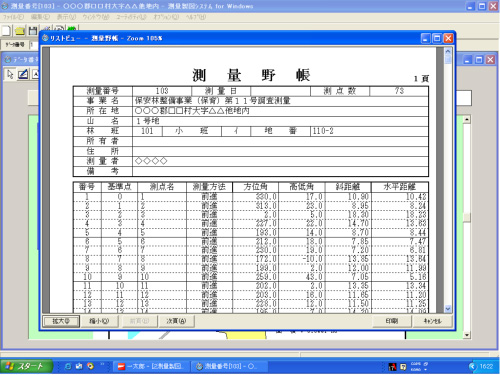Go to next page with 次頁 button
Viewport: 500px width, 375px height.
pyautogui.click(x=176, y=321)
